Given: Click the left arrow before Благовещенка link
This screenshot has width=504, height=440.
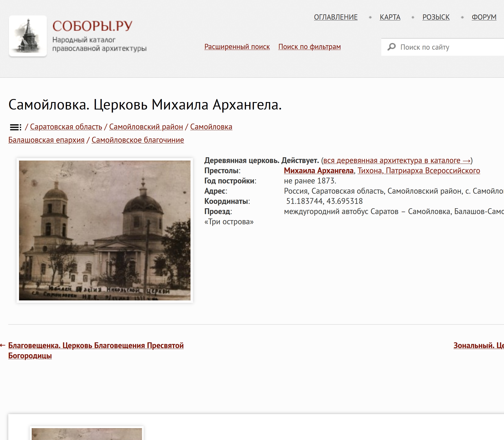Looking at the screenshot, I should click(3, 345).
